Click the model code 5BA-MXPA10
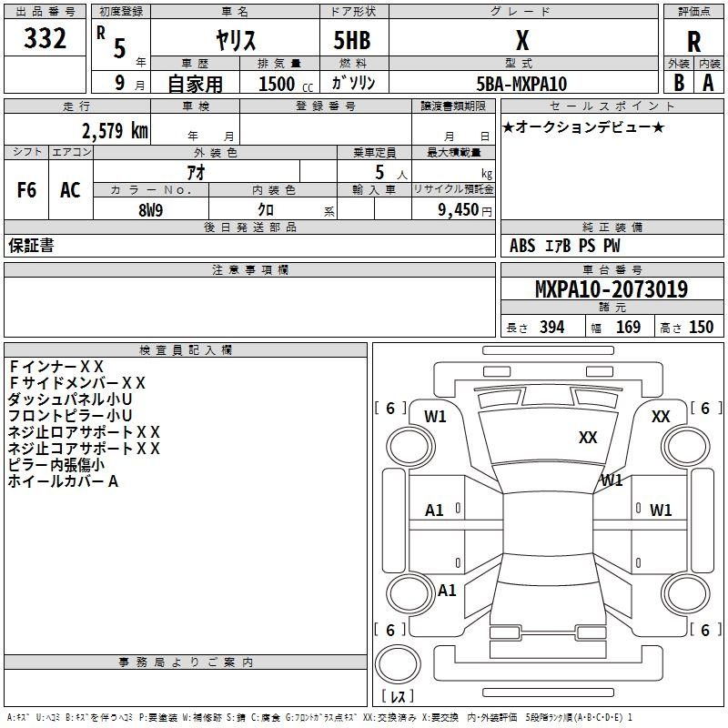This screenshot has height=728, width=728. pyautogui.click(x=521, y=84)
